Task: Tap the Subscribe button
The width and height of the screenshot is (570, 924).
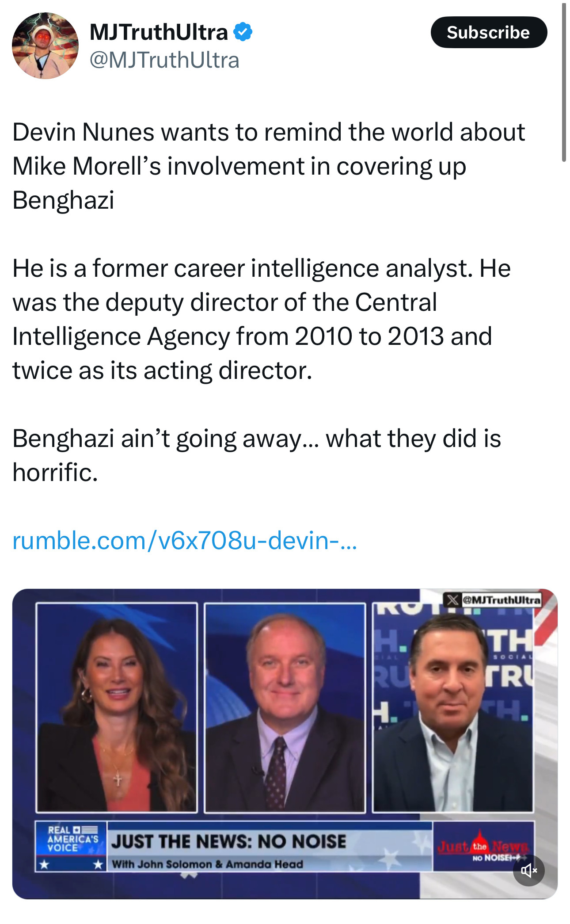Action: (x=489, y=32)
